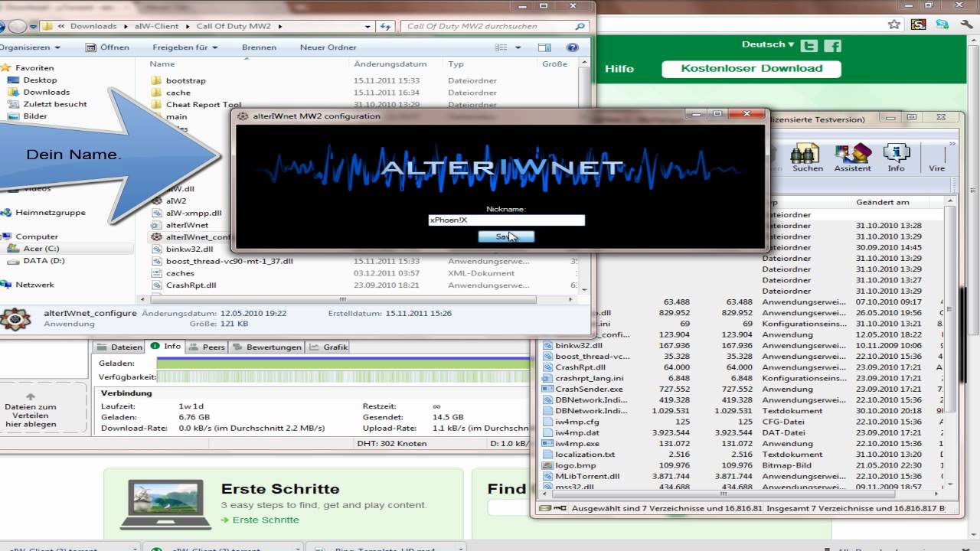Click Kostenloser Download button
The height and width of the screenshot is (551, 980).
click(751, 68)
